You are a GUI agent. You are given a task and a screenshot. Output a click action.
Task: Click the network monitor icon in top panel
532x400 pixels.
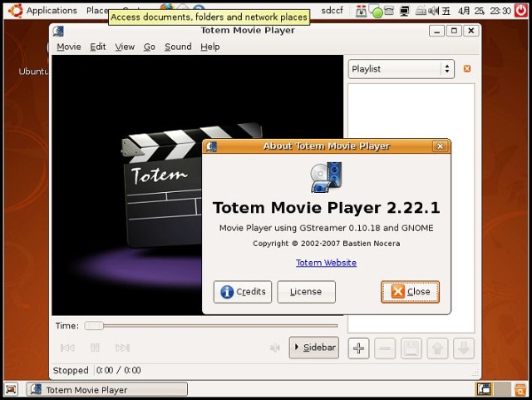(405, 11)
